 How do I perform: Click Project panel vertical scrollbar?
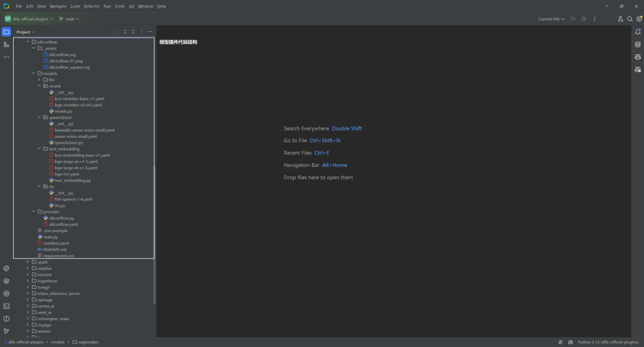pos(154,235)
